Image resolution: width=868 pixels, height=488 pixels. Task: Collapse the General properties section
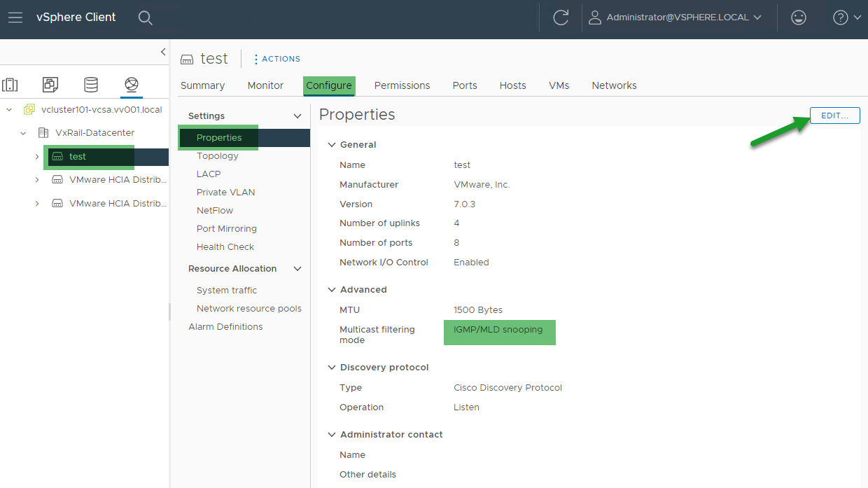point(332,145)
